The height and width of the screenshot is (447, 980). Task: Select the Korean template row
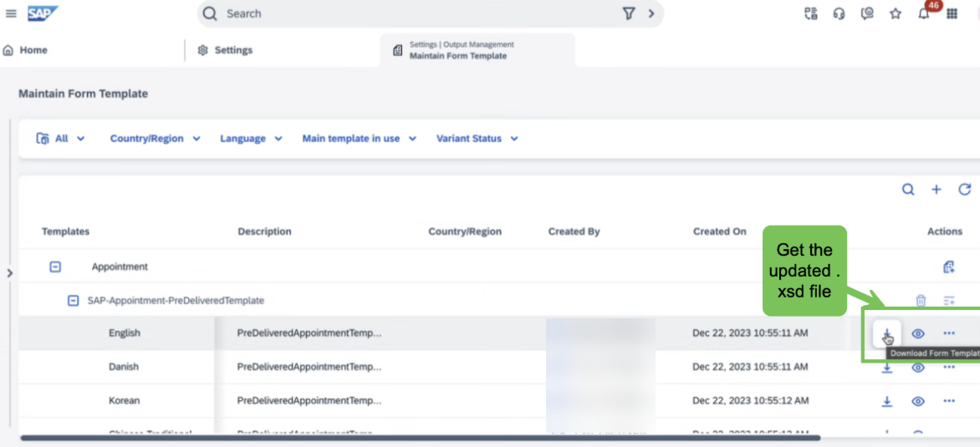point(499,401)
